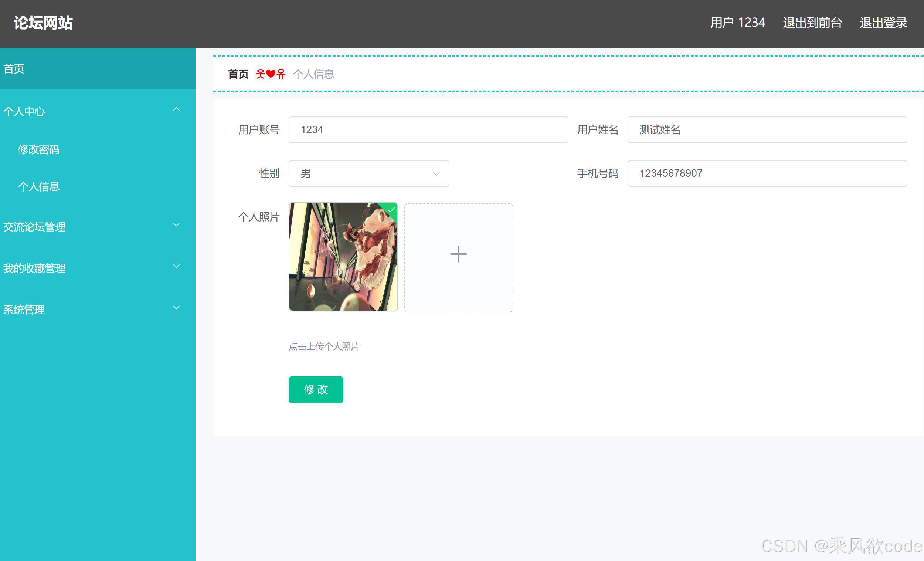Open the 修改密码 menu item
This screenshot has width=924, height=561.
tap(39, 149)
